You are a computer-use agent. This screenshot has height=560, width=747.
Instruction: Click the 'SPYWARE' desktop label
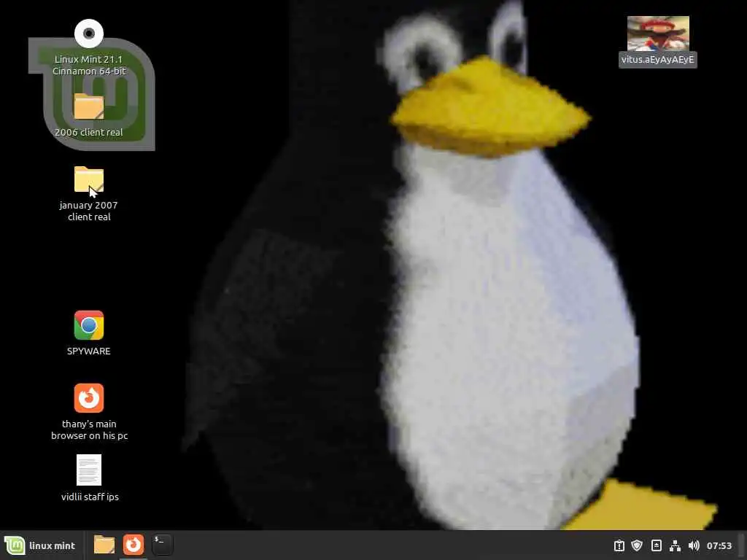click(x=88, y=351)
